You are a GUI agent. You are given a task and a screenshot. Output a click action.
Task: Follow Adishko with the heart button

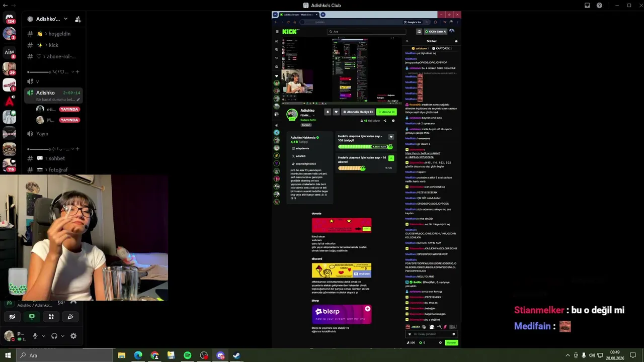pos(336,112)
